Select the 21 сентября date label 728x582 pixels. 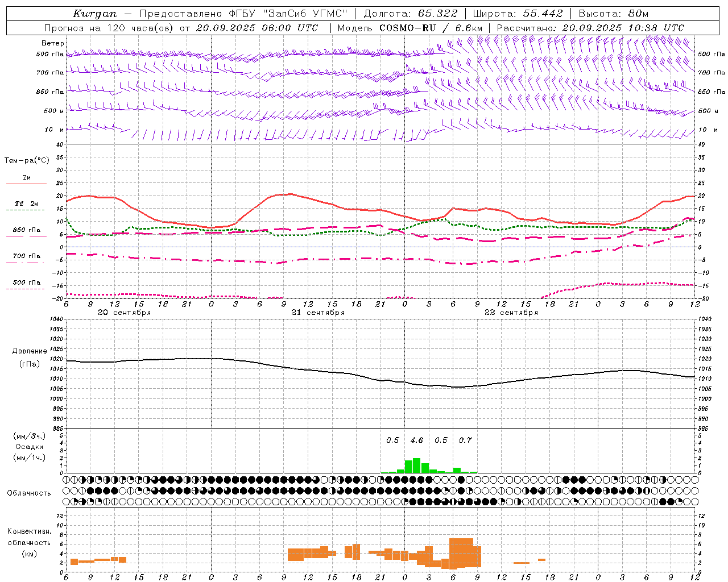pos(318,313)
